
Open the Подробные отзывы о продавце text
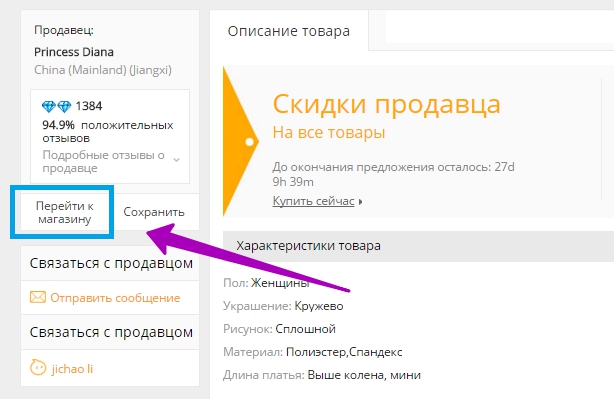[103, 161]
